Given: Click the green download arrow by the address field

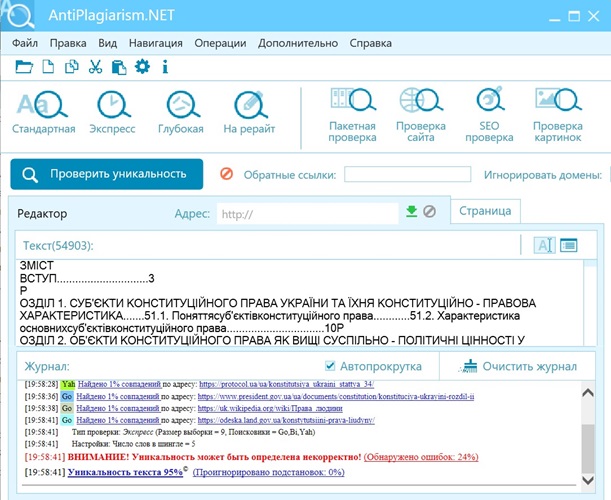Looking at the screenshot, I should [x=410, y=212].
